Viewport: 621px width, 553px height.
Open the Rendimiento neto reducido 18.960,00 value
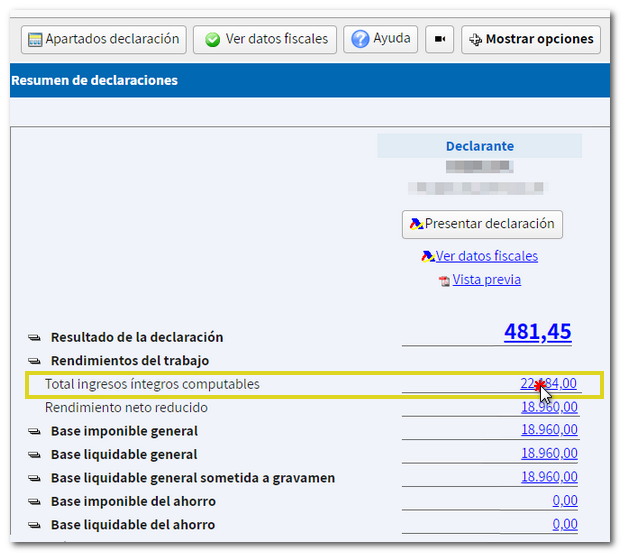click(548, 407)
